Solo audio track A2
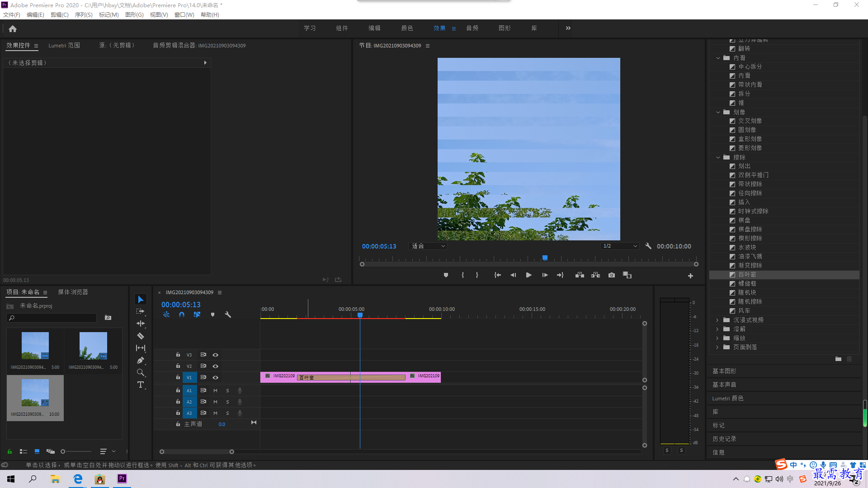Image resolution: width=868 pixels, height=488 pixels. point(227,402)
